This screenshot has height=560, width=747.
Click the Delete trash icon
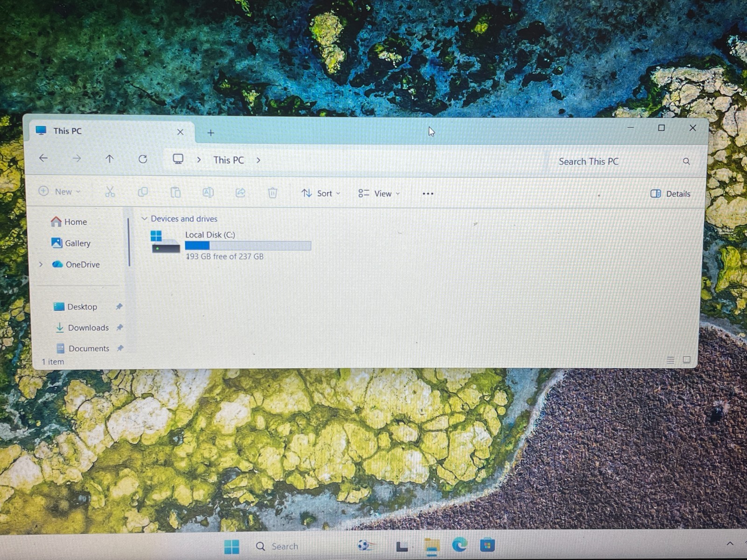point(273,193)
